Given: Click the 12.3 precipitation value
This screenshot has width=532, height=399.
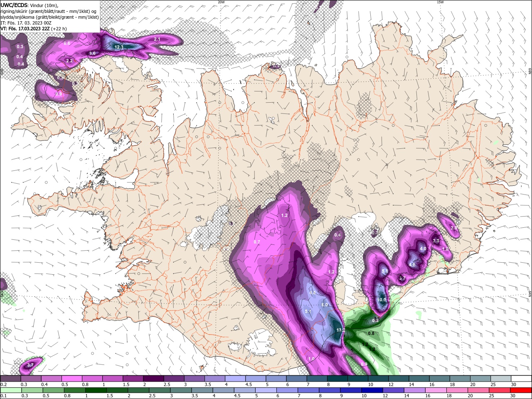Looking at the screenshot, I should click(x=119, y=47).
